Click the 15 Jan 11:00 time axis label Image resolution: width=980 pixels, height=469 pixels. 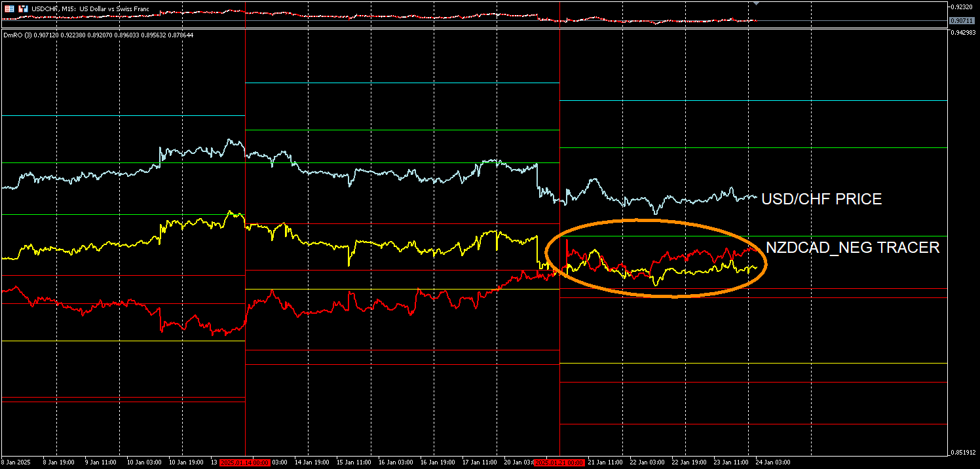click(x=354, y=462)
